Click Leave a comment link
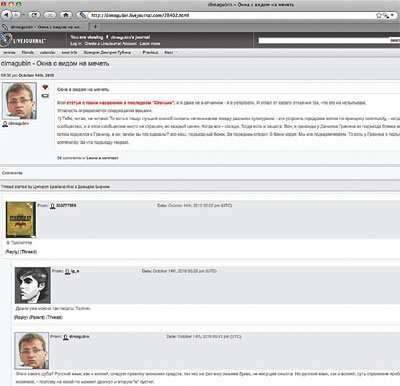The width and height of the screenshot is (400, 386). coord(102,158)
